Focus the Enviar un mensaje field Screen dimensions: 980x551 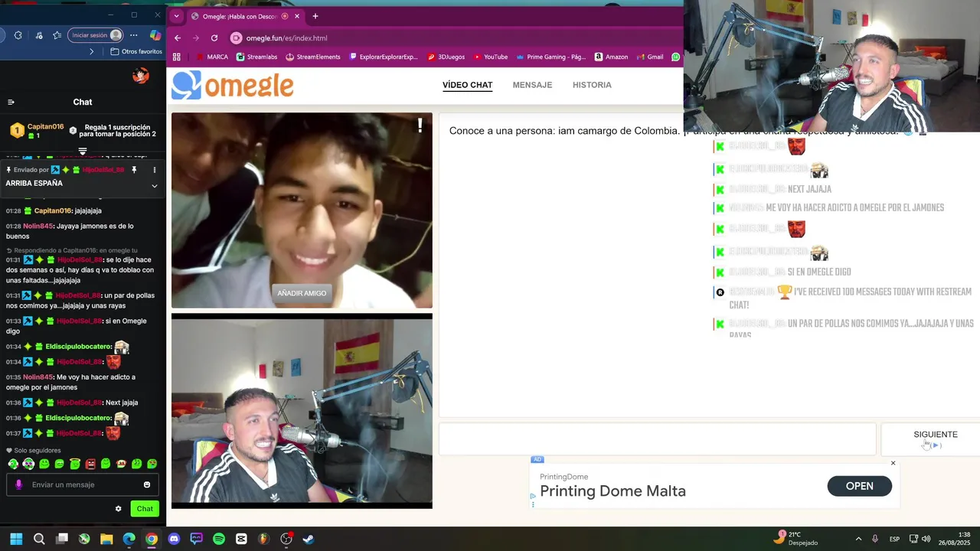(83, 484)
